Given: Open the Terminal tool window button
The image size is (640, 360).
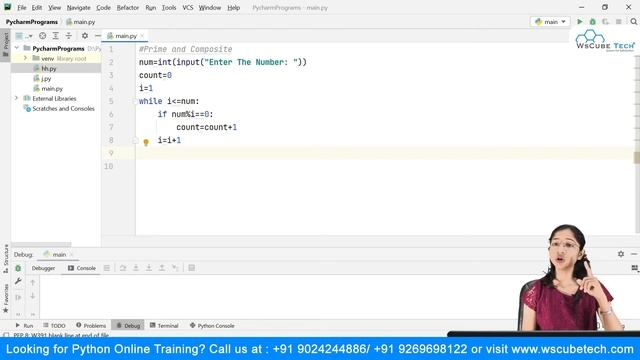Looking at the screenshot, I should [x=164, y=325].
